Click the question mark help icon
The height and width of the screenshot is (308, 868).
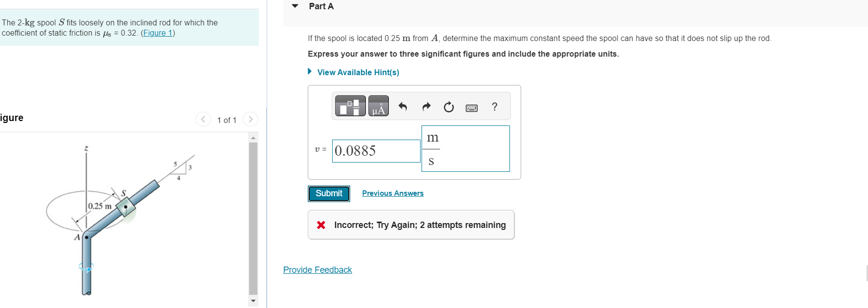click(494, 106)
